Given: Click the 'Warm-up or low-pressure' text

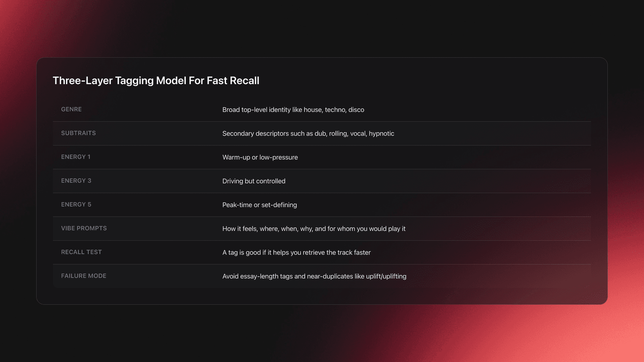Looking at the screenshot, I should click(260, 157).
